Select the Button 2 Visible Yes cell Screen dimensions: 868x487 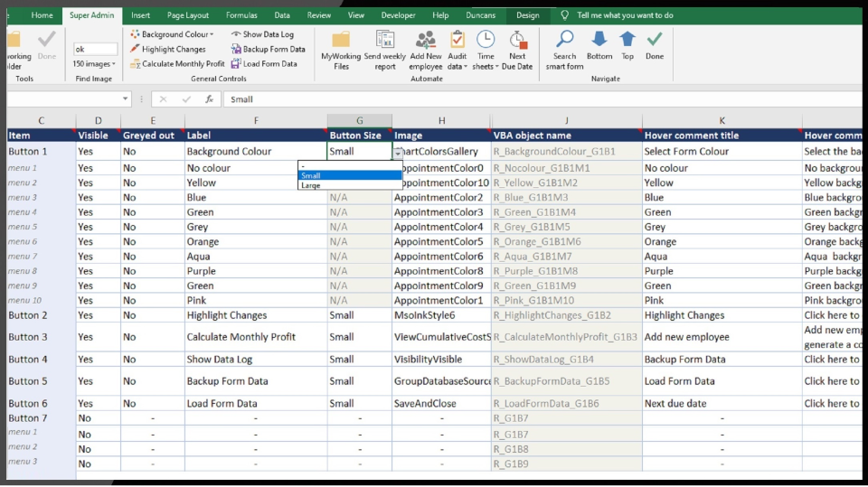pos(98,315)
